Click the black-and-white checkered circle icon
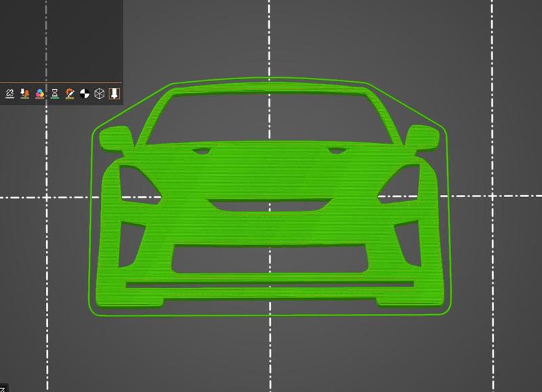This screenshot has width=542, height=392. click(x=84, y=93)
